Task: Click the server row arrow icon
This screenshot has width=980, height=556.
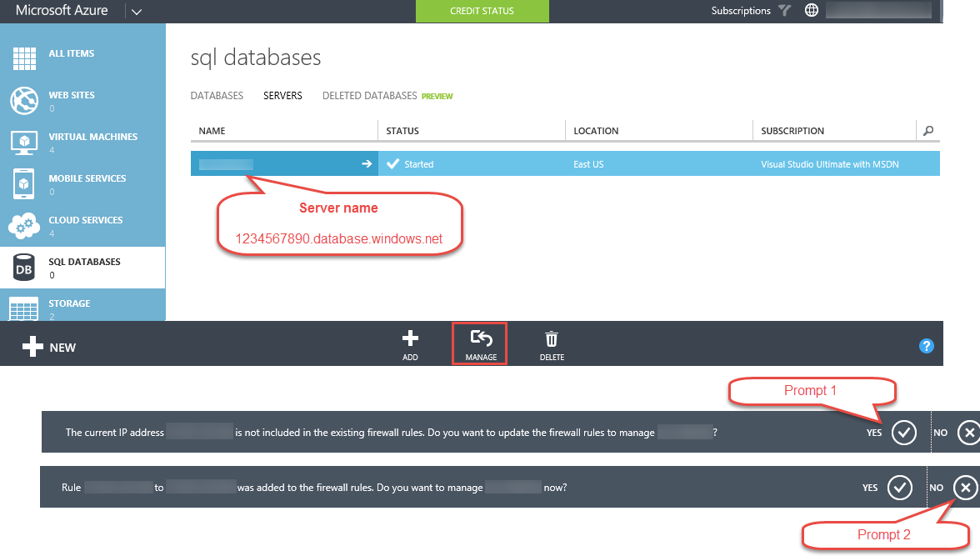Action: coord(367,164)
